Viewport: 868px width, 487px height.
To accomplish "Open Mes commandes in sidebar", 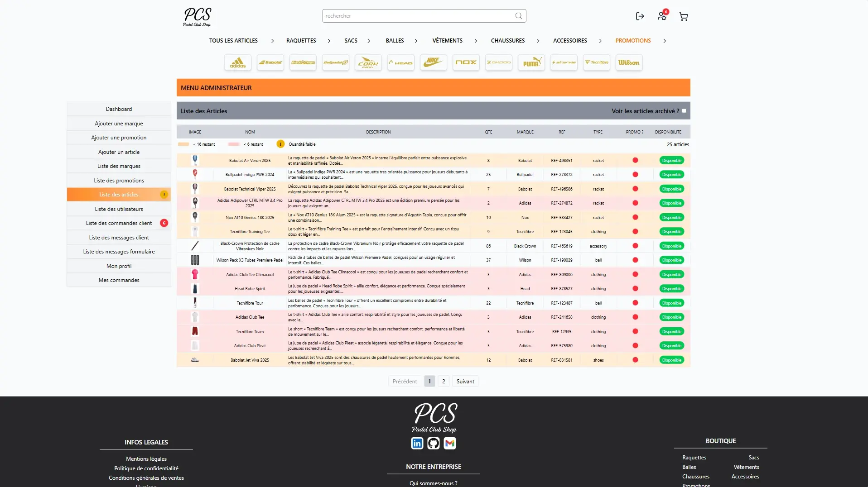I will 119,280.
